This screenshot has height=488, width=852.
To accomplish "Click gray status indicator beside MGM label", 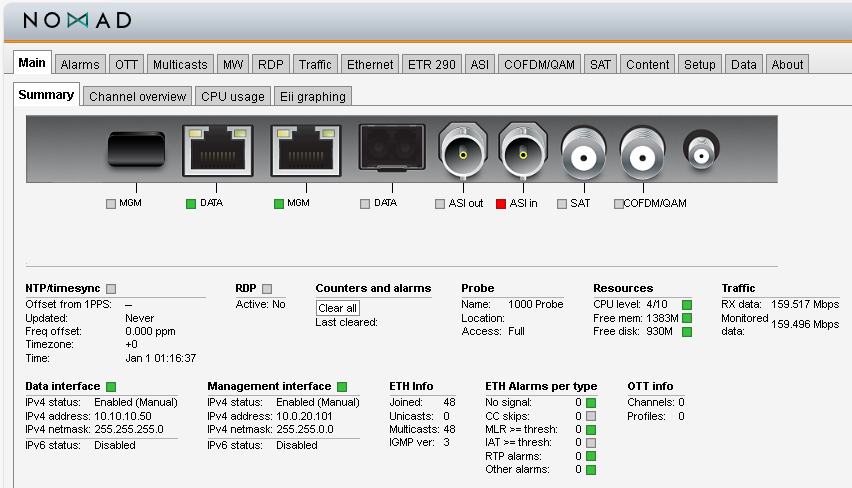I will click(x=111, y=204).
